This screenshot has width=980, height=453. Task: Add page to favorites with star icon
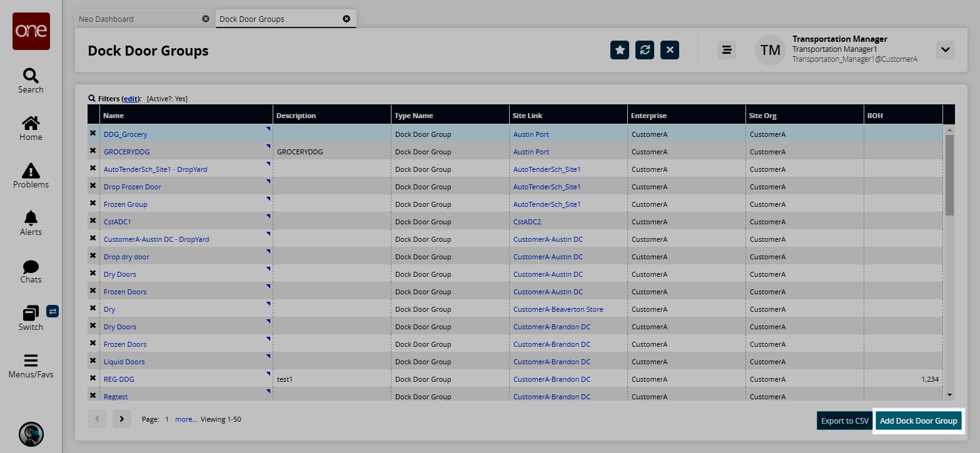pyautogui.click(x=620, y=50)
